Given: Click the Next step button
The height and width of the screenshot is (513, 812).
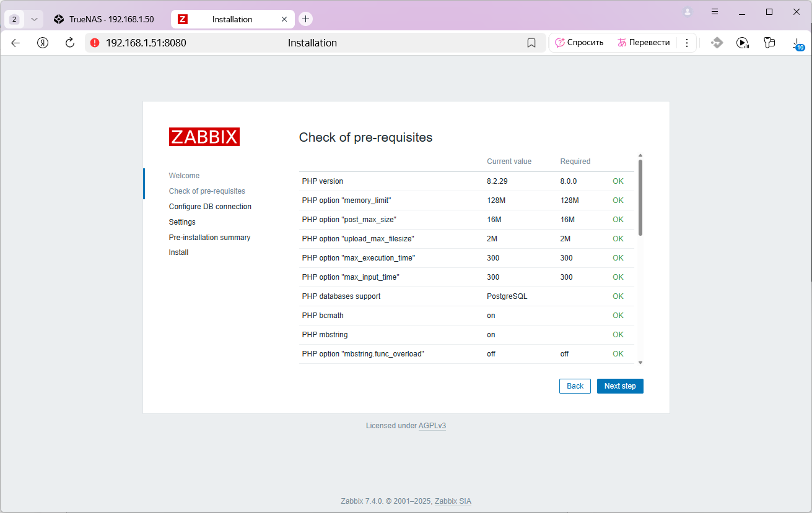Looking at the screenshot, I should (x=620, y=386).
